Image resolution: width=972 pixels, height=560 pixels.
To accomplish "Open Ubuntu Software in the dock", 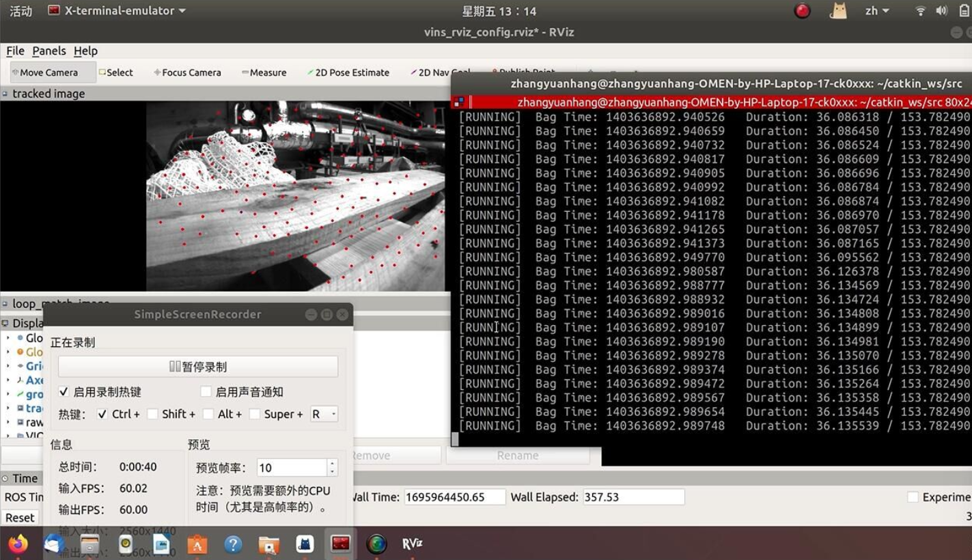I will pyautogui.click(x=197, y=544).
